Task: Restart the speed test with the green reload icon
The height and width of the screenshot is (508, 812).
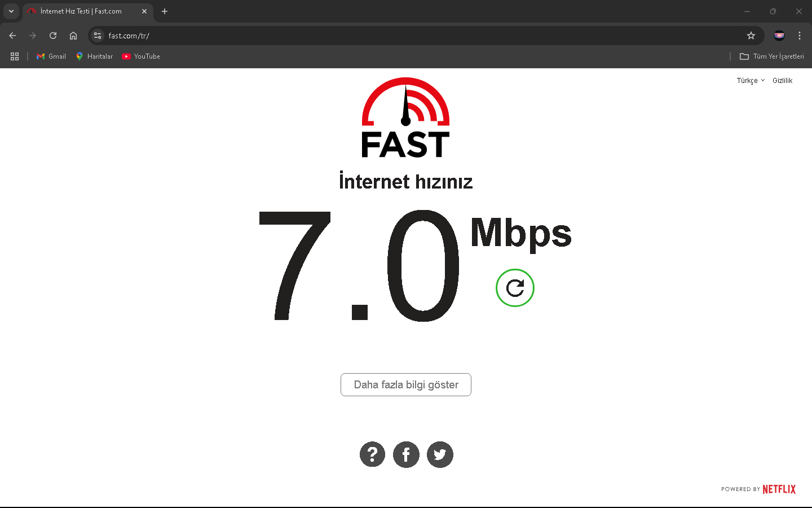Action: (x=515, y=288)
